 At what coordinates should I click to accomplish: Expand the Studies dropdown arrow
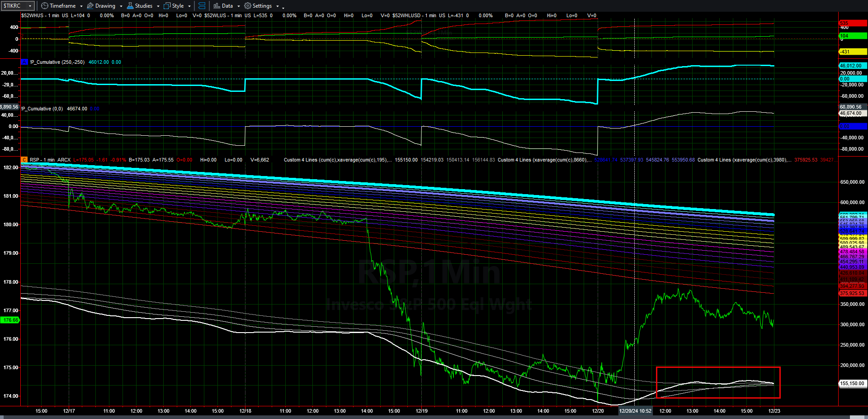tap(158, 6)
